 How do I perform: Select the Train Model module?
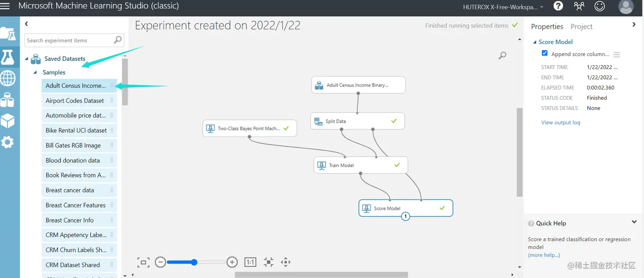pyautogui.click(x=361, y=165)
